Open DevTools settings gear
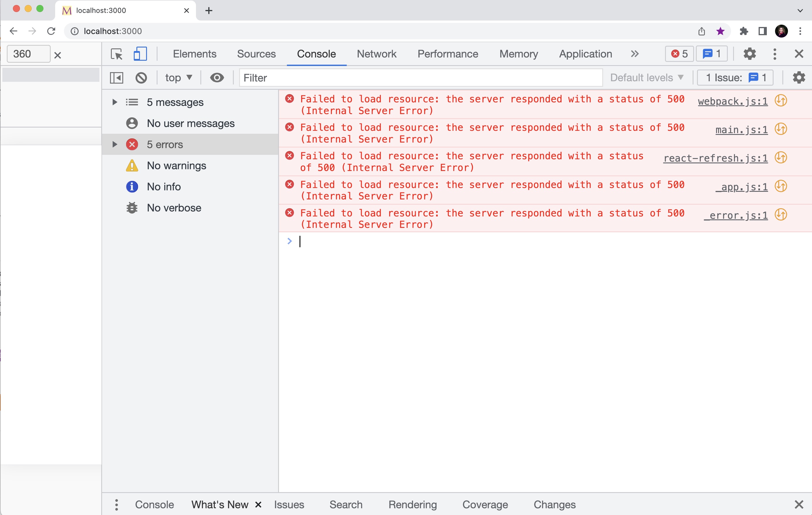Viewport: 812px width, 515px height. point(750,54)
